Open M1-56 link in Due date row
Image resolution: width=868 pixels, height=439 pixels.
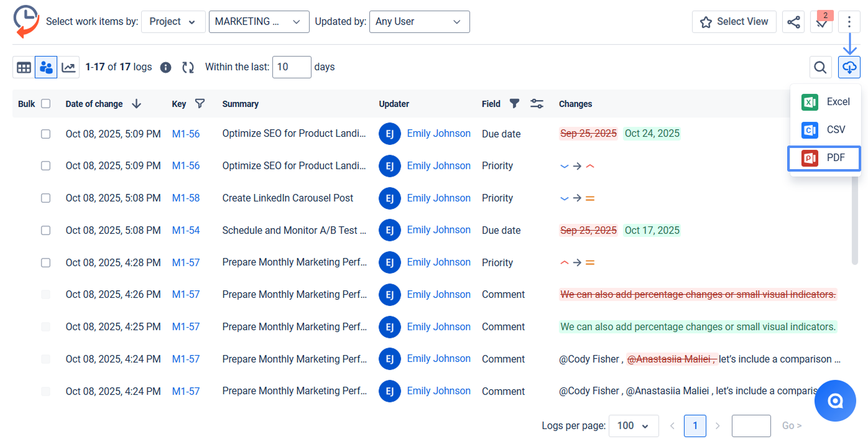(186, 134)
